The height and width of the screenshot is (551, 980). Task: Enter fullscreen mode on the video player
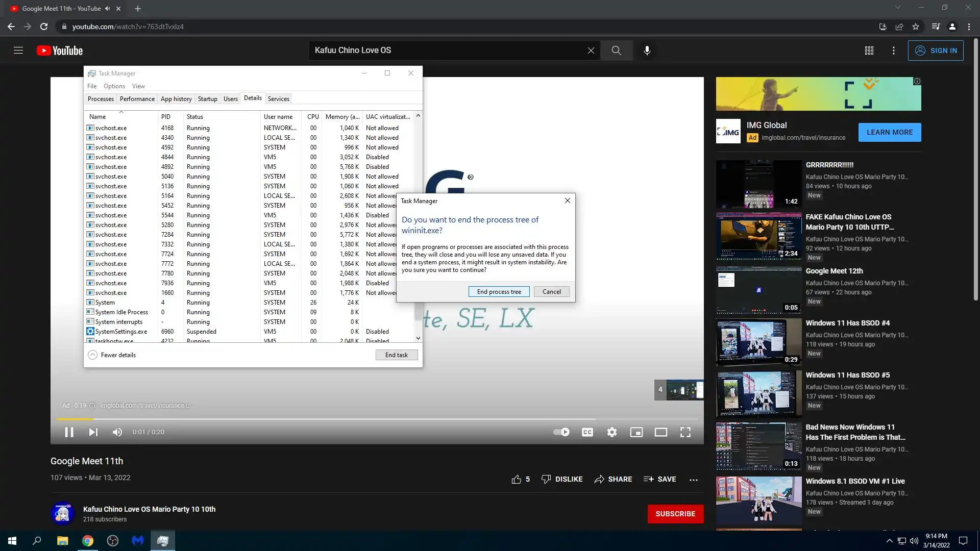coord(685,432)
